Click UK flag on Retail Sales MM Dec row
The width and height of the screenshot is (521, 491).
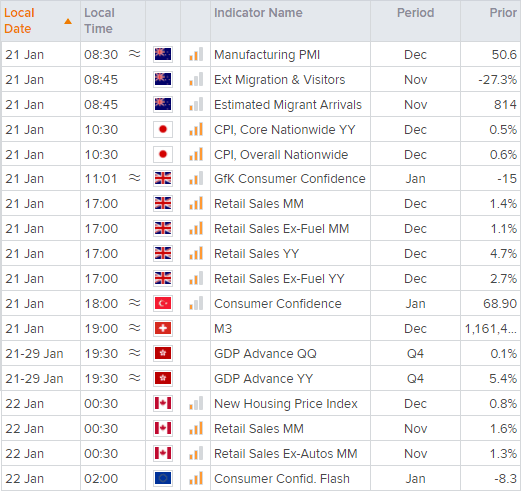pyautogui.click(x=163, y=203)
